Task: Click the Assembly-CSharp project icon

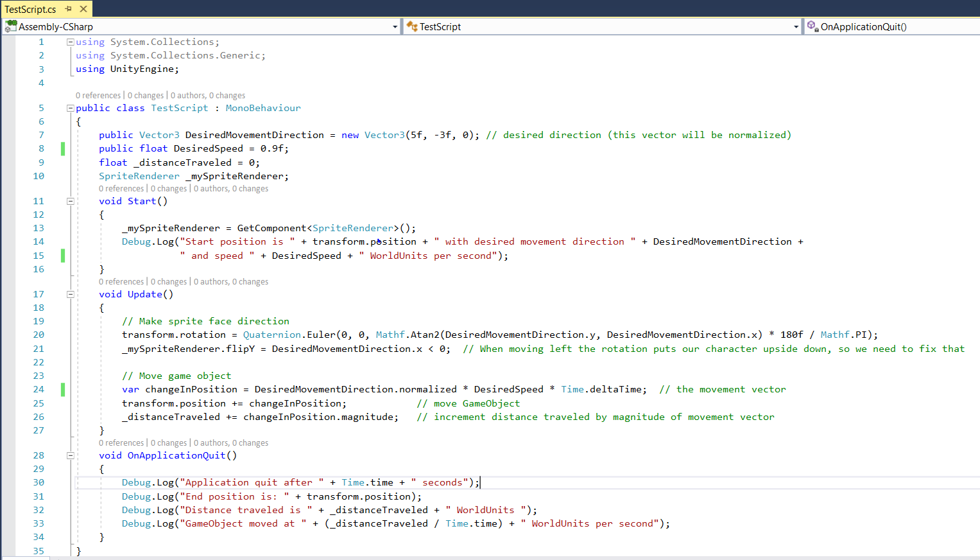Action: pyautogui.click(x=11, y=26)
